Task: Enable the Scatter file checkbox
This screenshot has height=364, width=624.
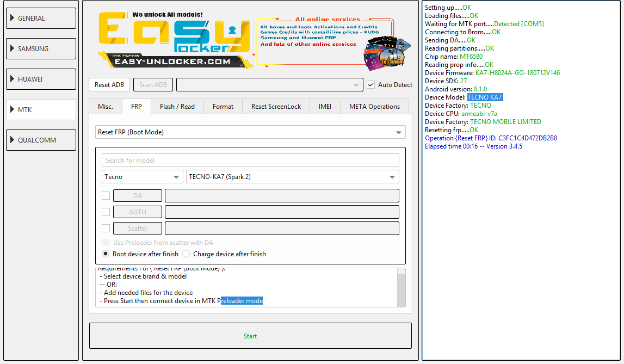Action: click(106, 229)
